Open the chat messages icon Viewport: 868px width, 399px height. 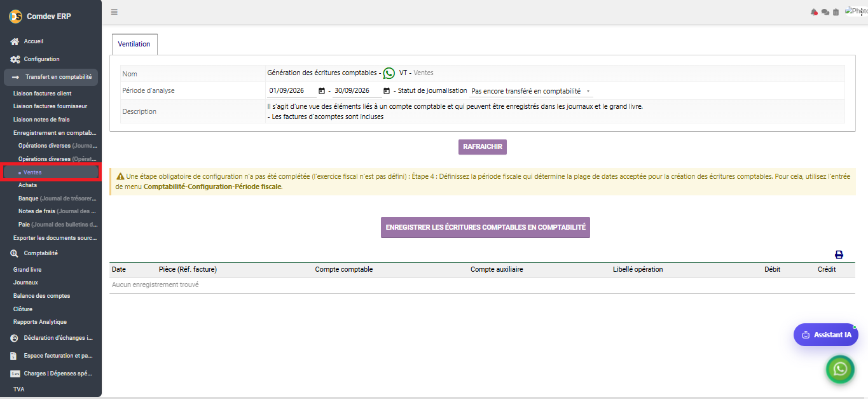pos(825,12)
